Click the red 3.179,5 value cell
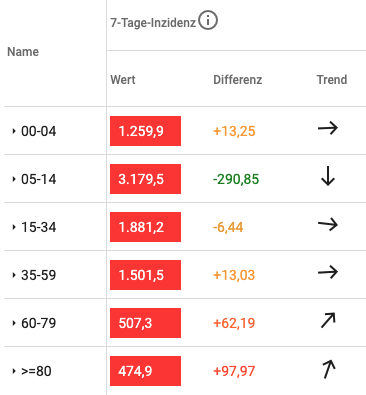The width and height of the screenshot is (366, 395). tap(145, 179)
